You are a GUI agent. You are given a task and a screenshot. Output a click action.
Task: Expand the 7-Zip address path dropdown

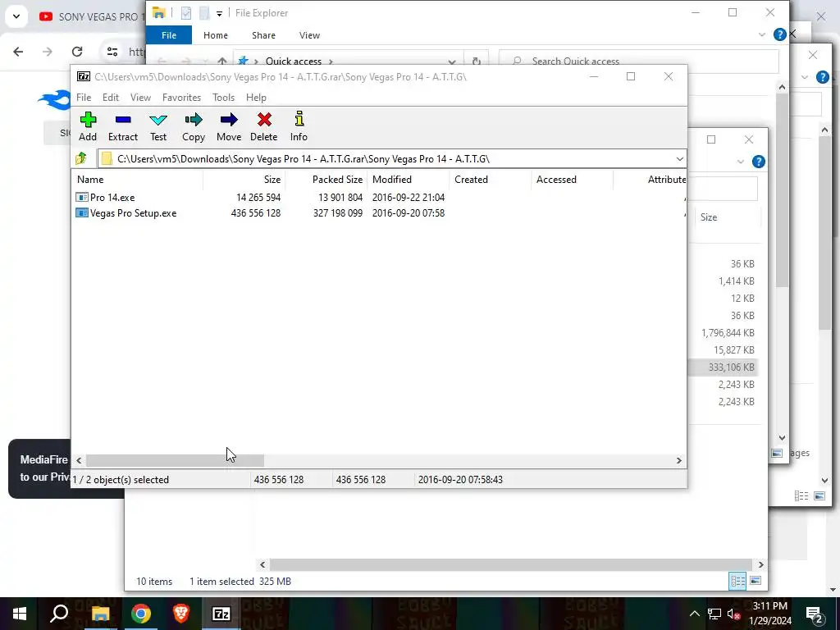pos(679,159)
